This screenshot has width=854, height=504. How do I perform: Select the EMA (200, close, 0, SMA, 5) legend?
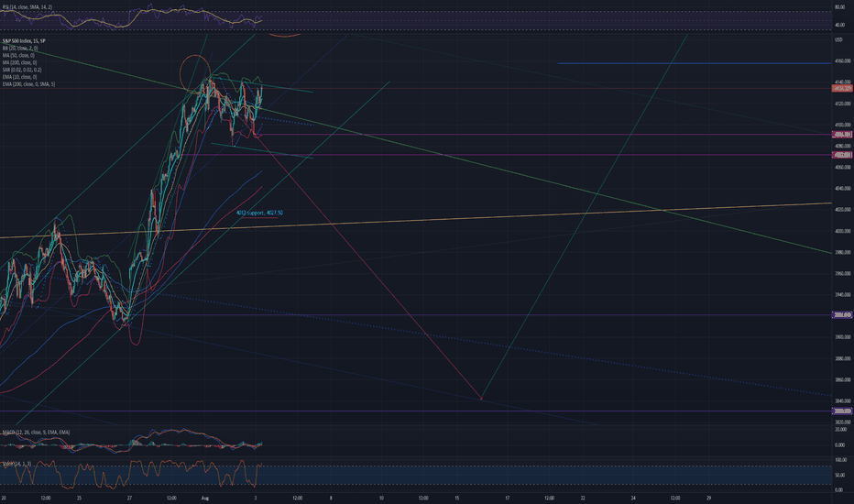click(x=28, y=84)
